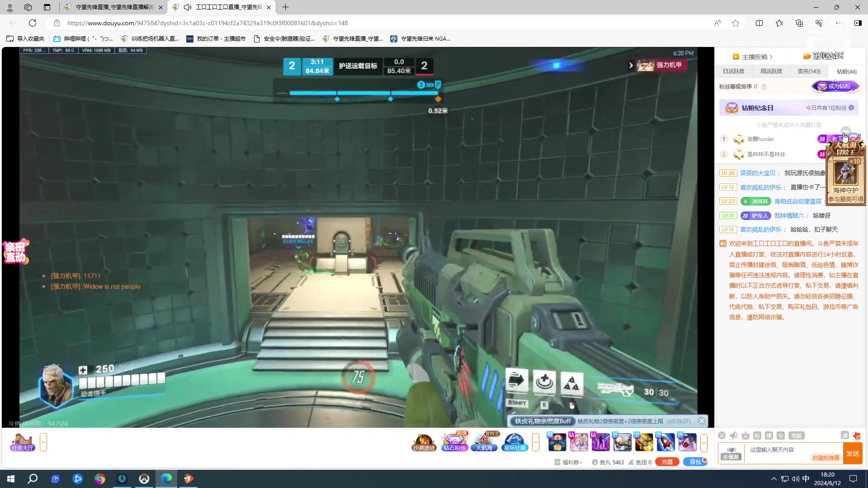Switch to 贵宾(143) tab
The image size is (868, 488).
pos(809,71)
